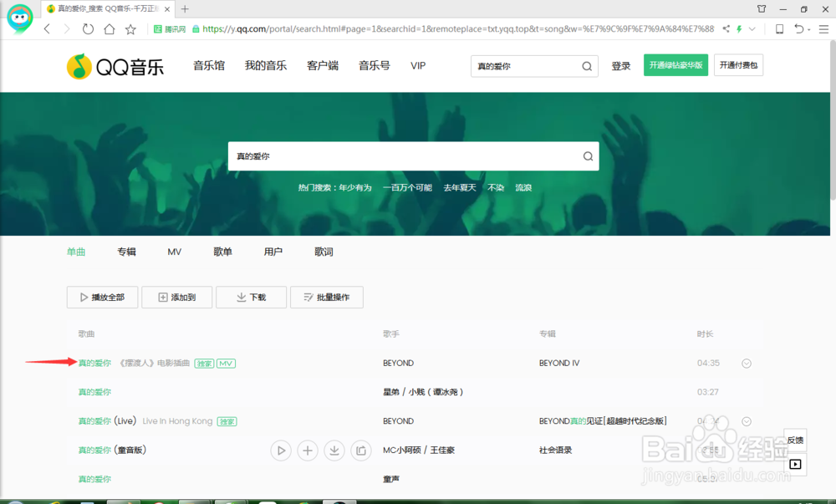Open the address bar dropdown chevron
The height and width of the screenshot is (504, 836).
(752, 28)
